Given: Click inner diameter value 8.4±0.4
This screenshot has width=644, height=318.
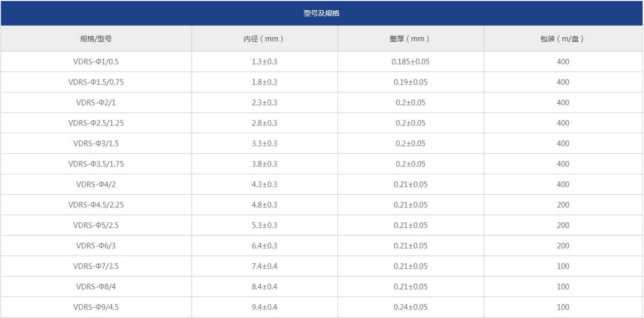Looking at the screenshot, I should tap(264, 287).
